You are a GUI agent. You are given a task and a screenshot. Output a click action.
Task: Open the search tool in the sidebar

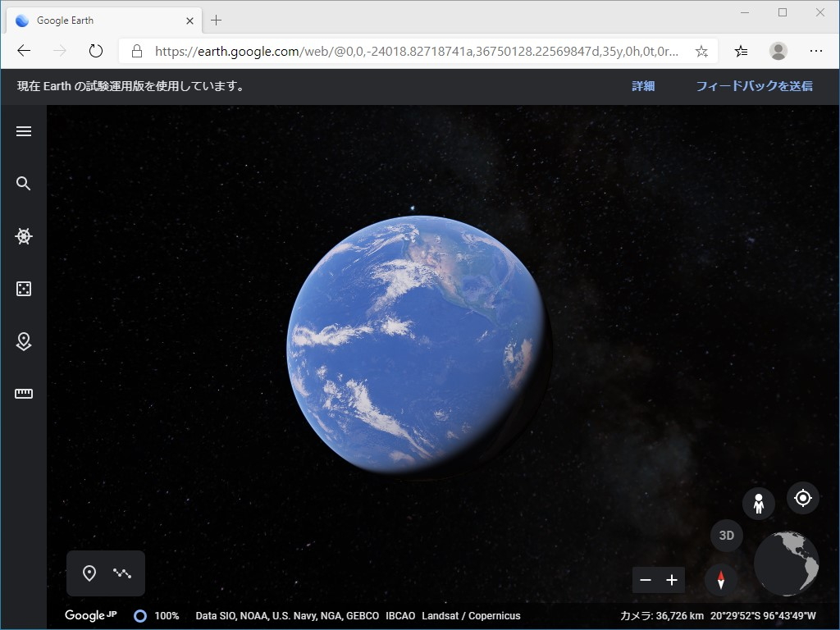(24, 183)
